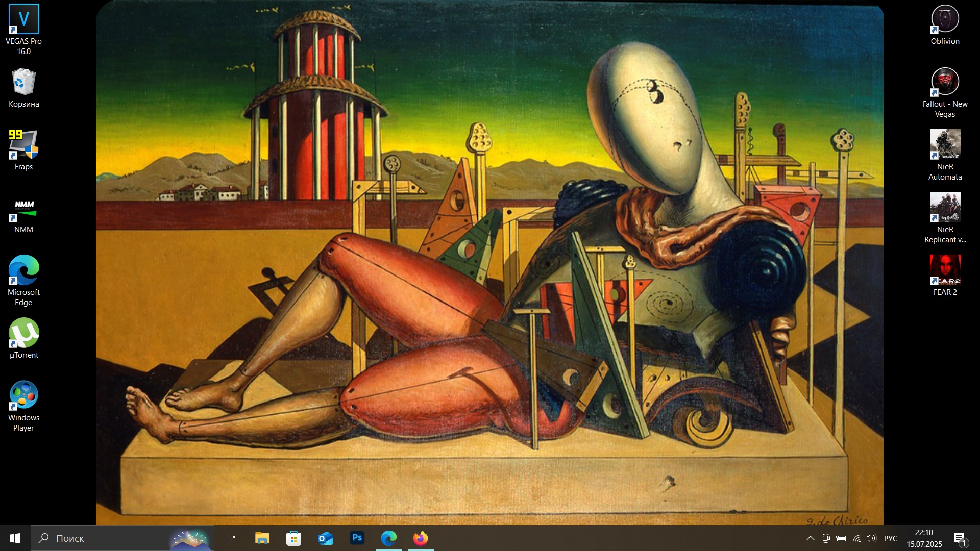980x551 pixels.
Task: Select the Fraps desktop shortcut
Action: point(23,151)
